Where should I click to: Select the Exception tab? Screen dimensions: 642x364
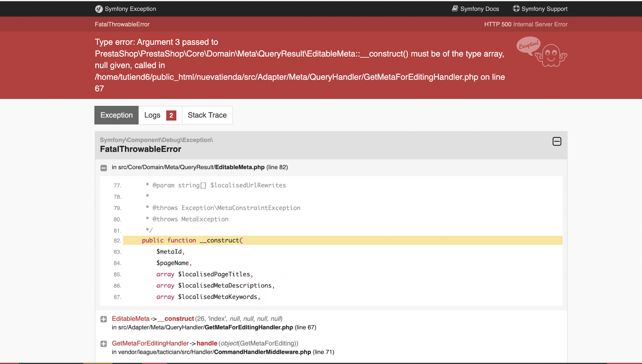tap(116, 115)
